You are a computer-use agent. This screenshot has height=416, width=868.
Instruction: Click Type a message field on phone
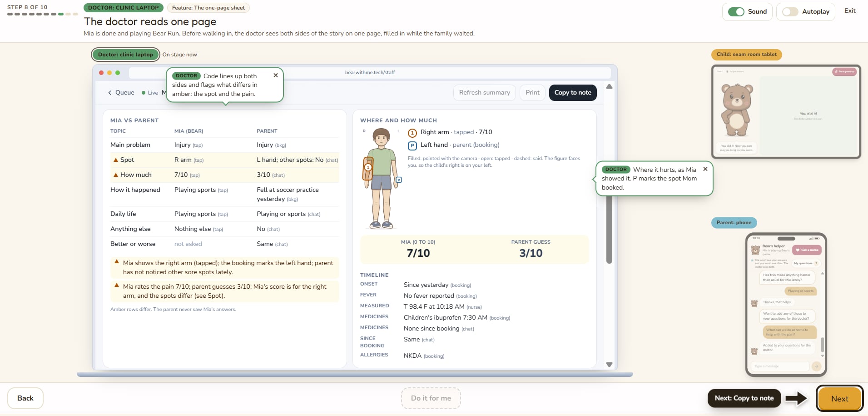[780, 366]
